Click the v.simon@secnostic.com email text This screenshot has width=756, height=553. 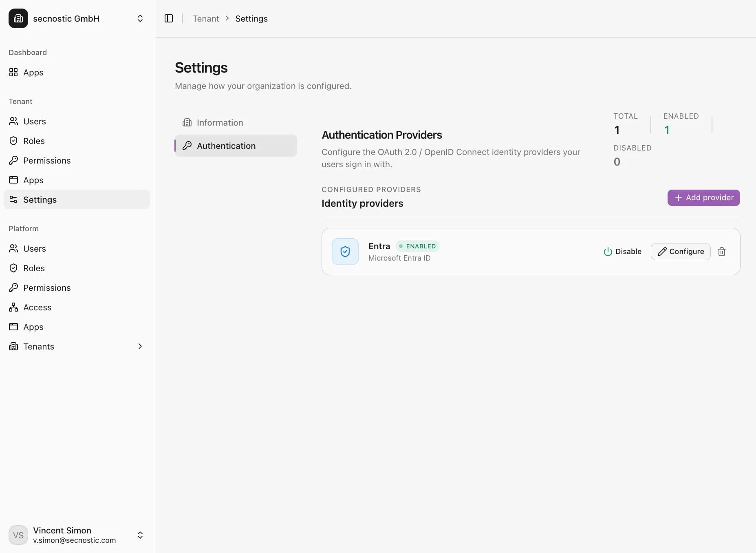pyautogui.click(x=75, y=540)
